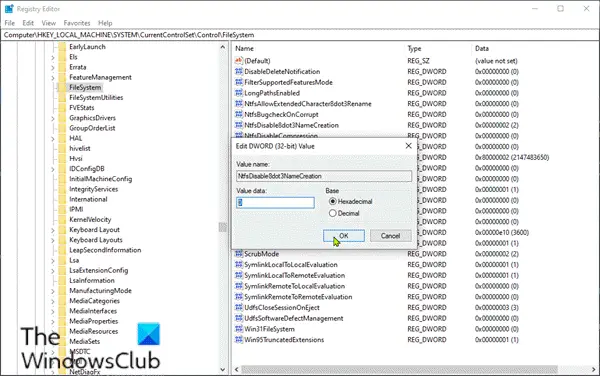600x376 pixels.
Task: Click the SymlinkRemoteToLocalEvaluation value icon
Action: tap(239, 286)
